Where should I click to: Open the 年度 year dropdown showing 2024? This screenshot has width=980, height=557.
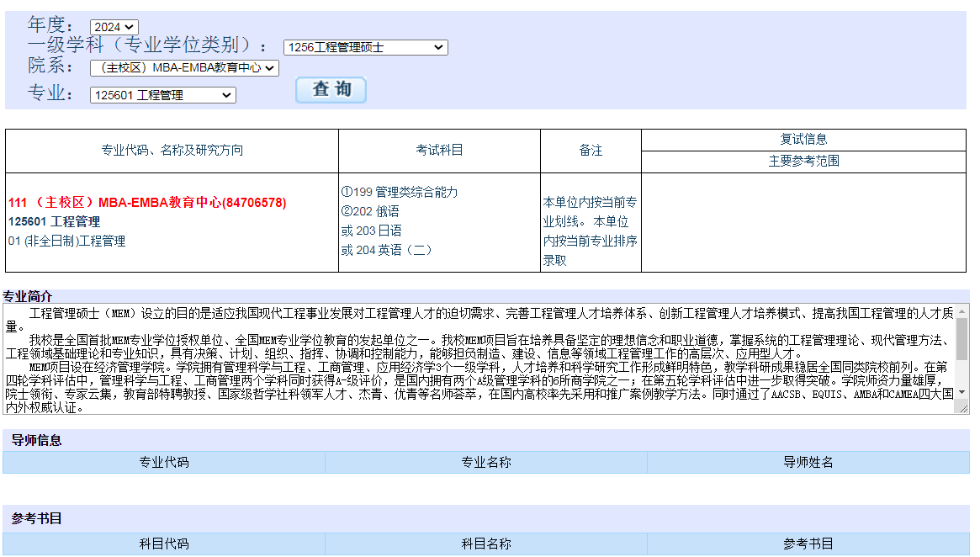point(114,28)
